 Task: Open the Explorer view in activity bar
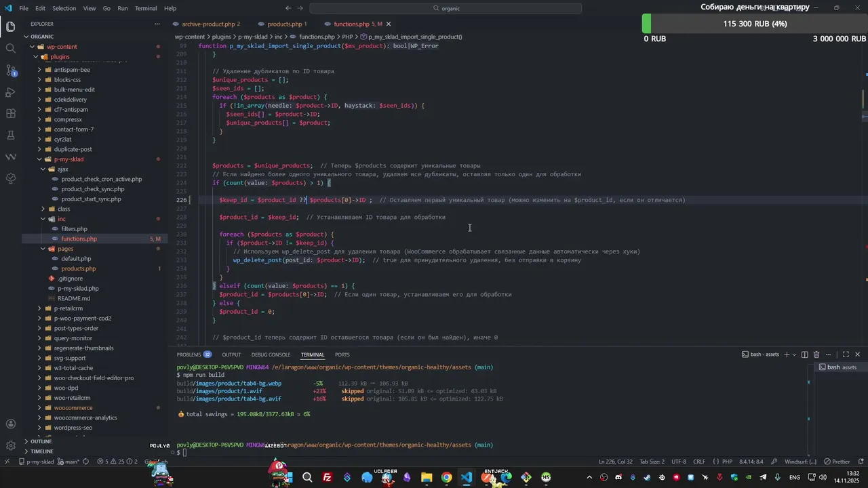pos(11,26)
